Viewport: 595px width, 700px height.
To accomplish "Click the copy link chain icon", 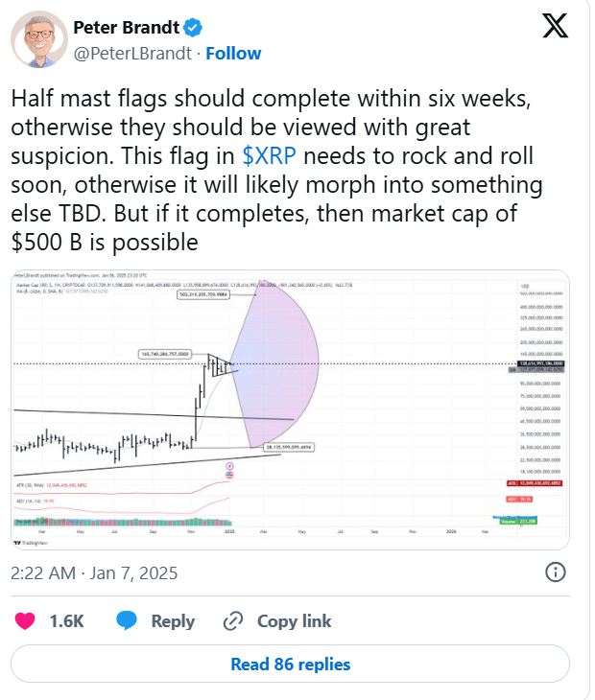I will click(x=232, y=621).
